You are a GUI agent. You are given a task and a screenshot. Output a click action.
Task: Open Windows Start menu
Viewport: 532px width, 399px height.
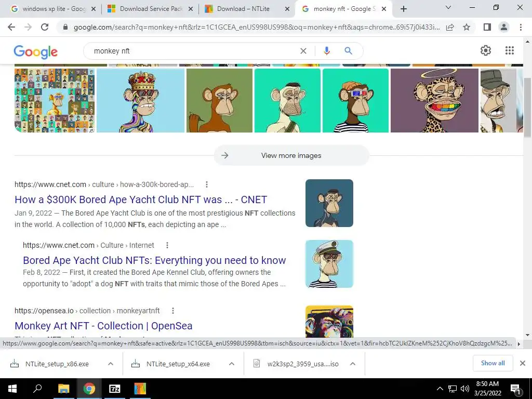coord(12,389)
